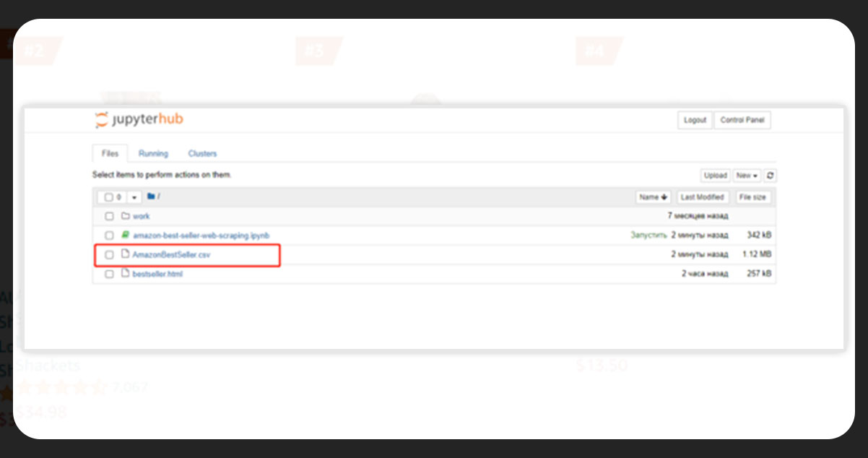This screenshot has width=868, height=458.
Task: Open the Control Panel
Action: coord(742,120)
